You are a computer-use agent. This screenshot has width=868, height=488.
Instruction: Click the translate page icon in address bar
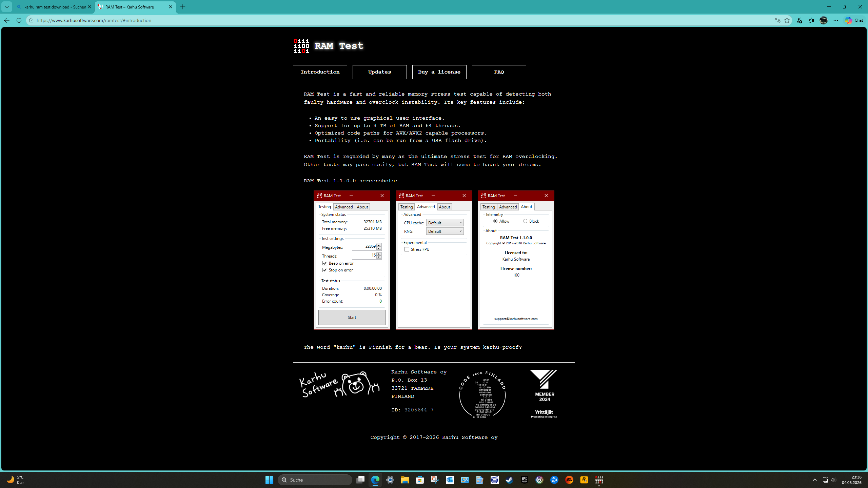(777, 20)
